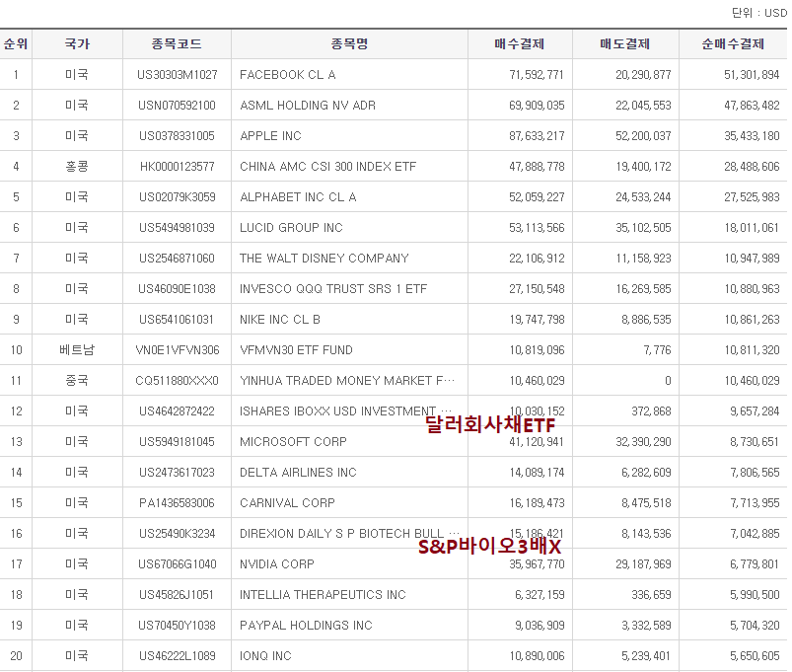Select ALPHABET INC CL A name
The height and width of the screenshot is (672, 792).
(298, 197)
